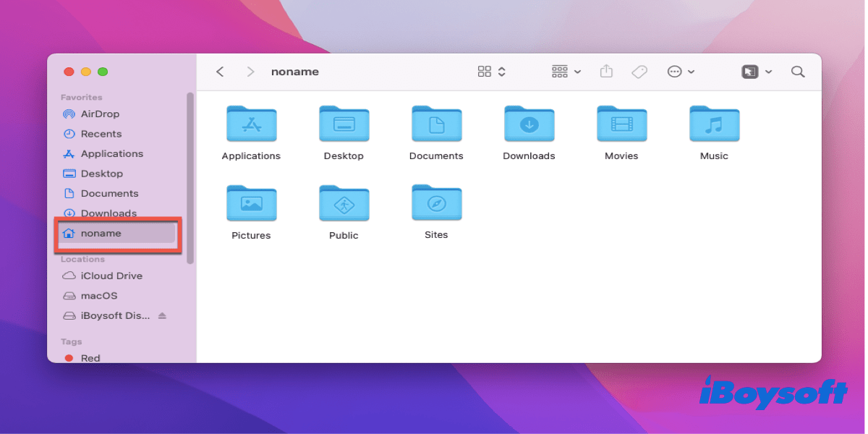
Task: Select the Red tag
Action: [82, 358]
